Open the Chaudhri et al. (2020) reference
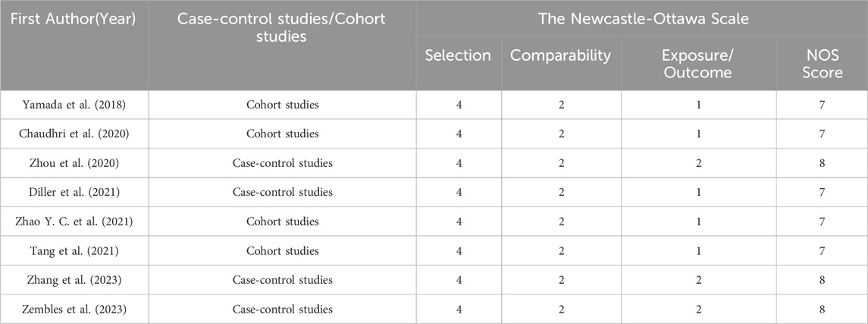Image resolution: width=868 pixels, height=324 pixels. click(74, 134)
